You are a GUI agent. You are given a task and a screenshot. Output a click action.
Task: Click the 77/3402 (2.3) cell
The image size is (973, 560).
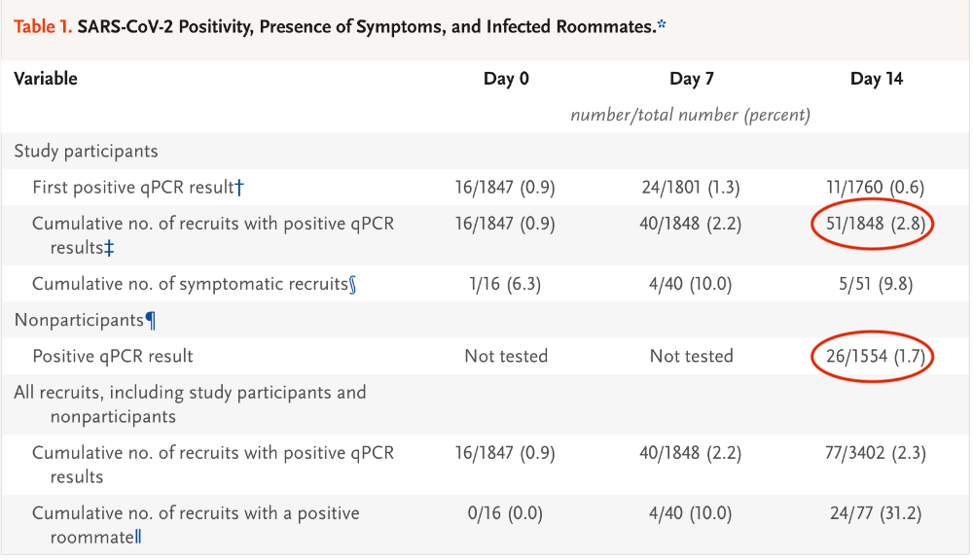(877, 452)
